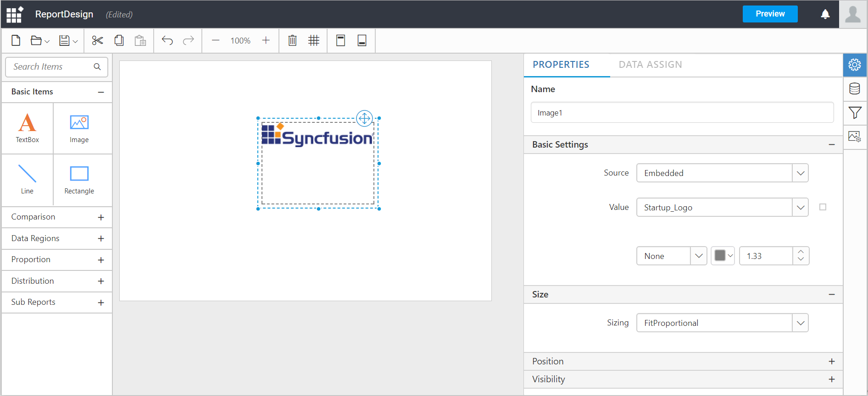Open the Parameters filter icon panel
The height and width of the screenshot is (396, 868).
click(855, 113)
